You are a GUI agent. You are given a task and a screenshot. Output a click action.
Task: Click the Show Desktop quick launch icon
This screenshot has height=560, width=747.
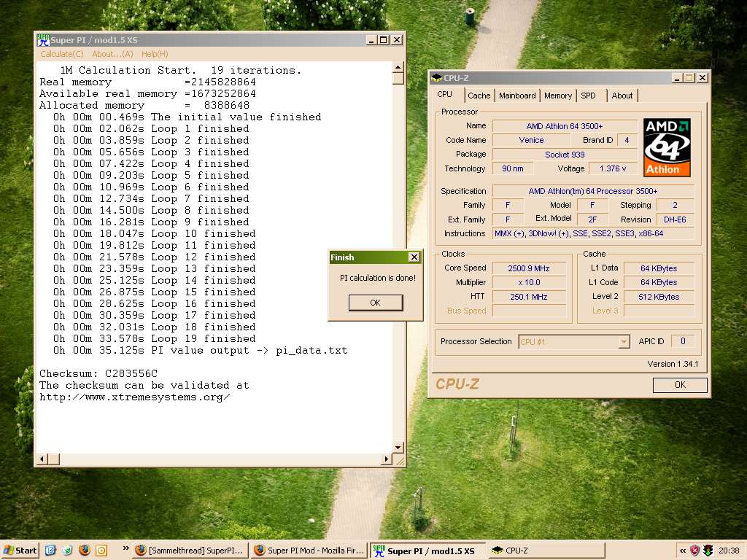coord(67,551)
